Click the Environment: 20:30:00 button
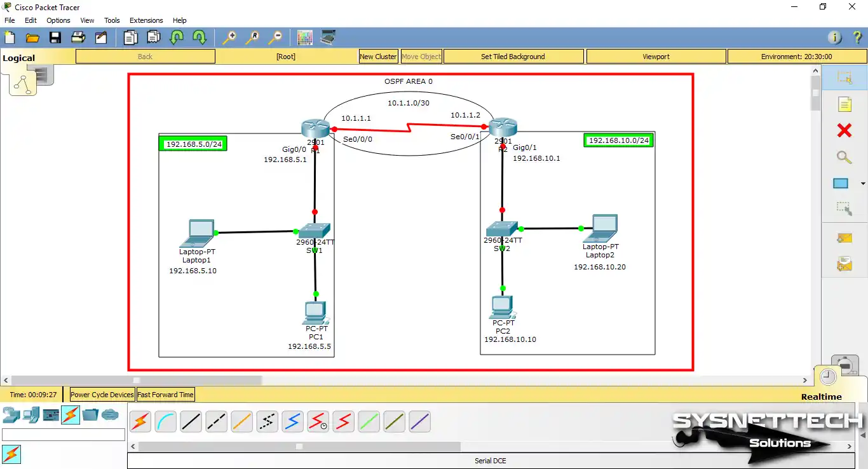 pyautogui.click(x=796, y=57)
